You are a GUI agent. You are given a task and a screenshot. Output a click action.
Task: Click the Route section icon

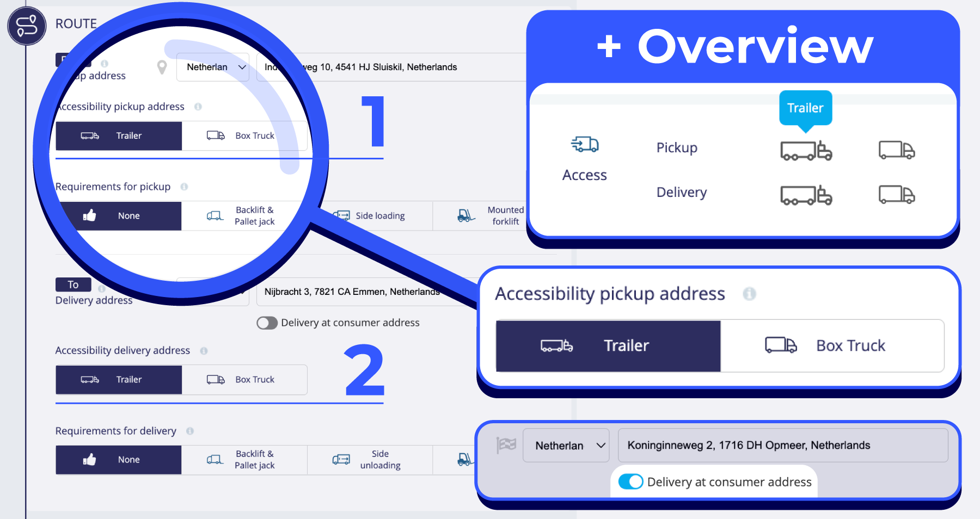[x=27, y=26]
